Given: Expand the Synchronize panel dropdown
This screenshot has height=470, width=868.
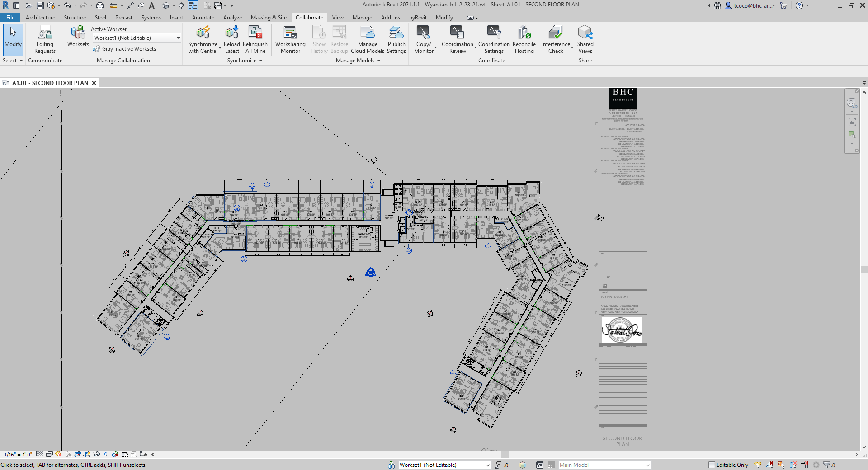Looking at the screenshot, I should [261, 61].
